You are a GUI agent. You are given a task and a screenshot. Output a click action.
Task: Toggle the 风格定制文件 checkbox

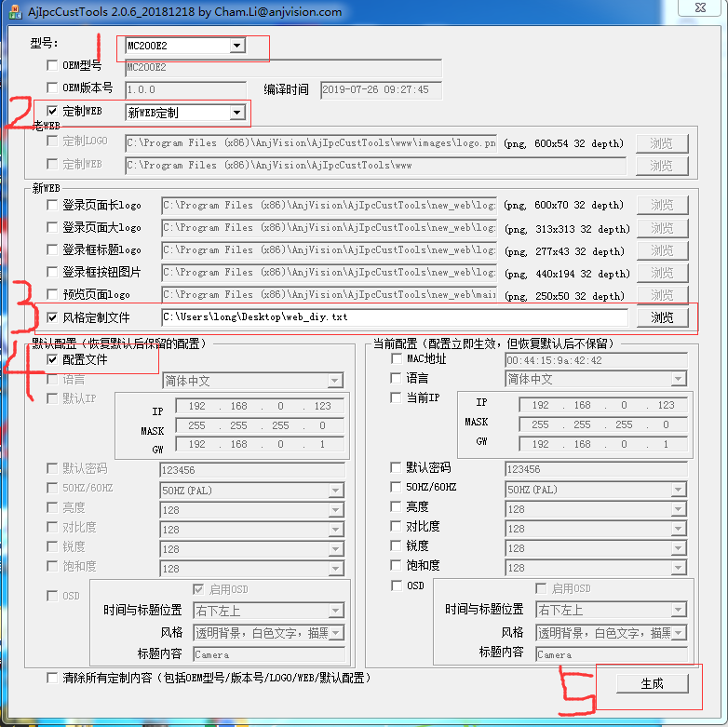click(52, 317)
